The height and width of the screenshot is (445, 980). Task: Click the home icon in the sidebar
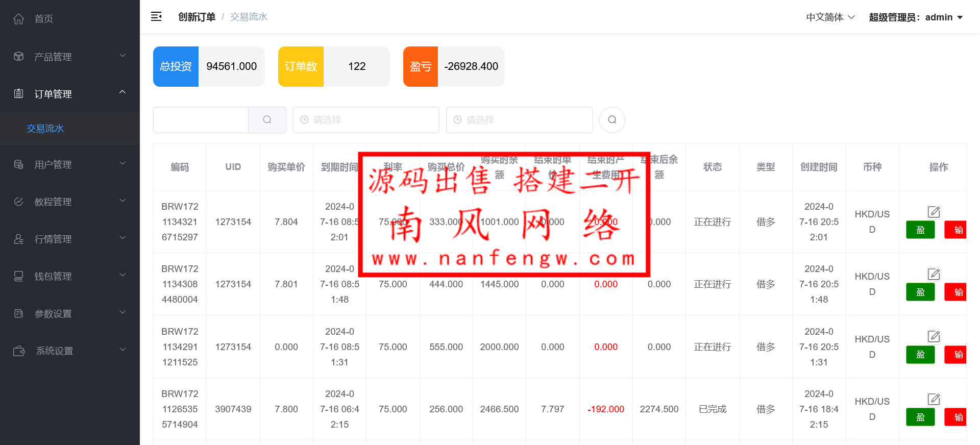(x=19, y=19)
